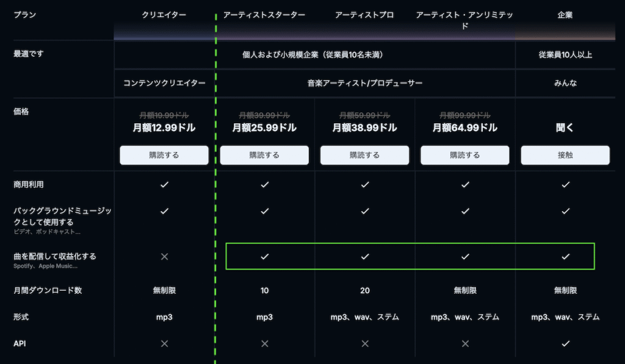Click 商用利用 checkmark in クリエイター column

pyautogui.click(x=164, y=184)
